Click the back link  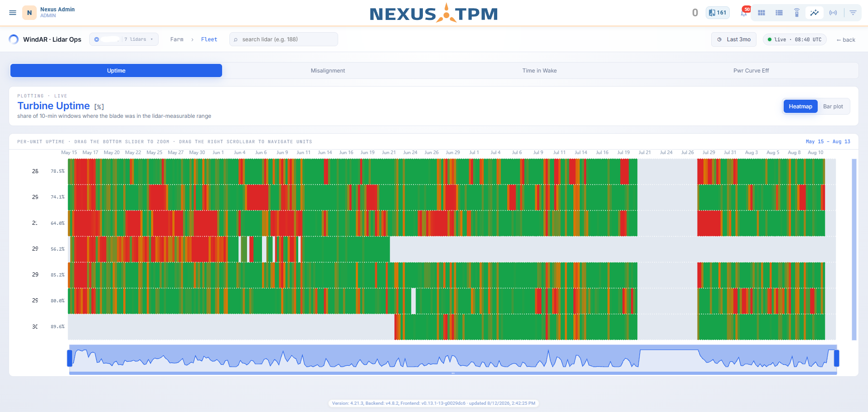846,40
